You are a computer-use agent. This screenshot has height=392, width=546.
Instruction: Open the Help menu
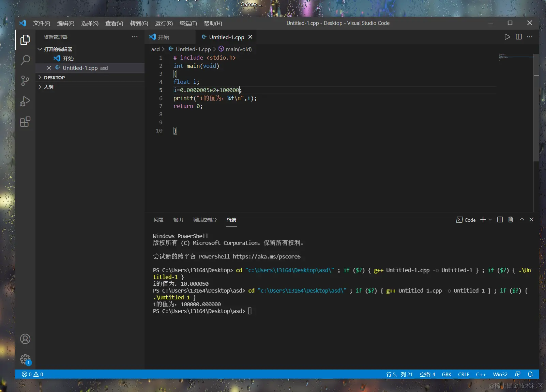pos(213,23)
